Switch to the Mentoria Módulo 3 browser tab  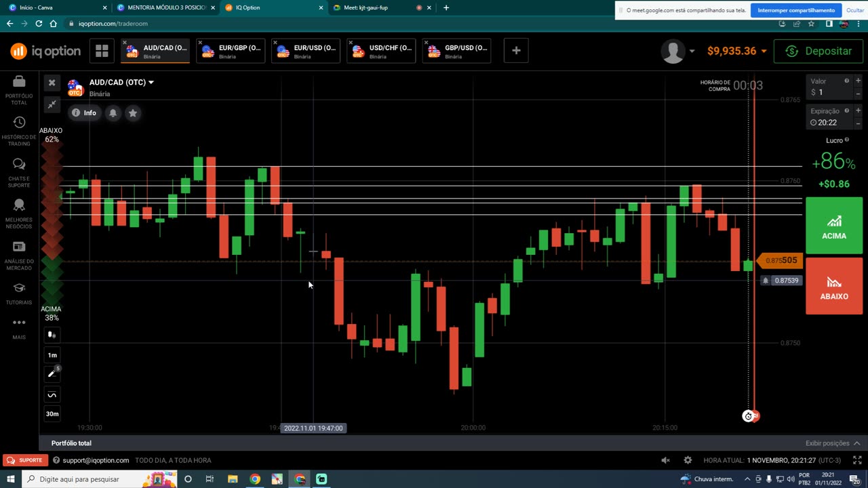(x=165, y=7)
